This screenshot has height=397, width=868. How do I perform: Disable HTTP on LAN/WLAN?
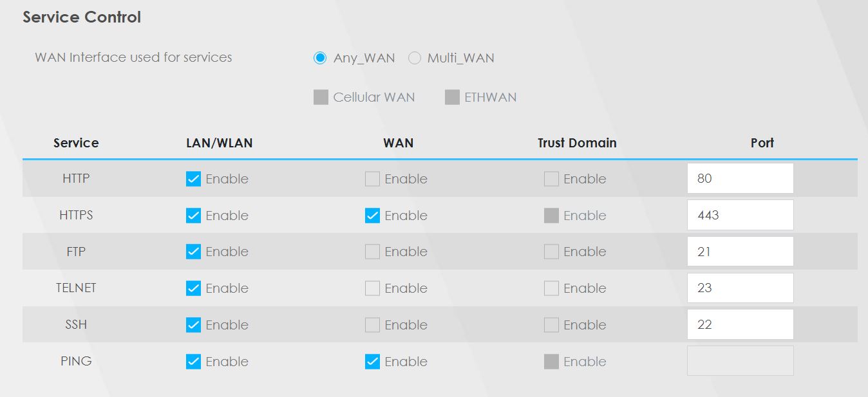193,179
